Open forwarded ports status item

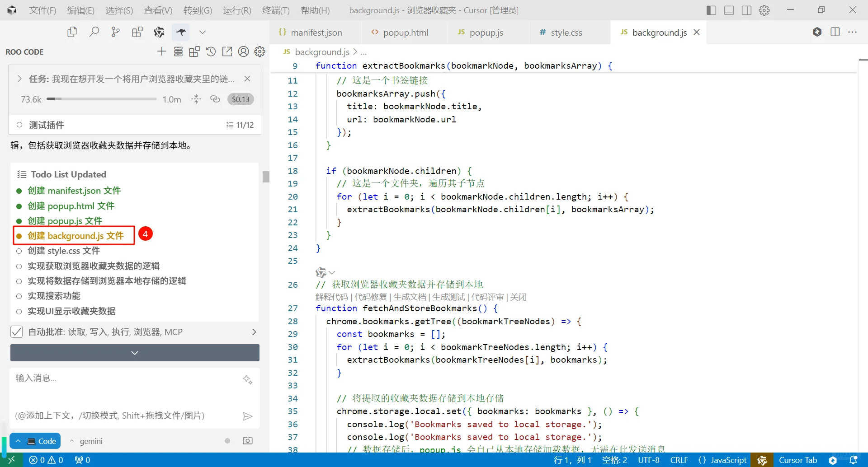click(x=83, y=460)
